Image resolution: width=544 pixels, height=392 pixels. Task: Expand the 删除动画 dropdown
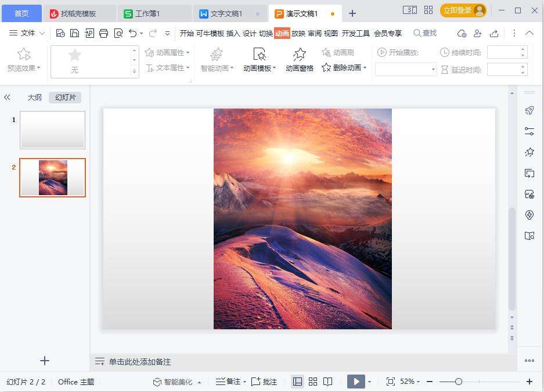coord(365,68)
